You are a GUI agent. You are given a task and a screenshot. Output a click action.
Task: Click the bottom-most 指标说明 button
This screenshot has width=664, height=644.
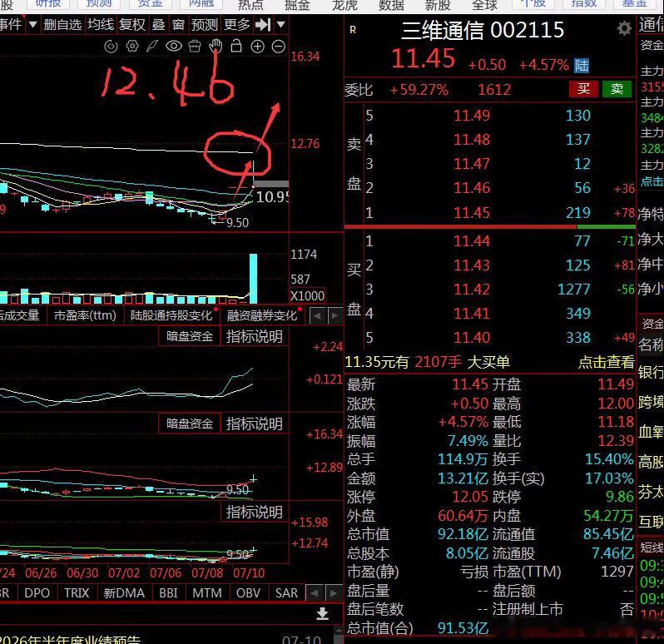pyautogui.click(x=254, y=512)
